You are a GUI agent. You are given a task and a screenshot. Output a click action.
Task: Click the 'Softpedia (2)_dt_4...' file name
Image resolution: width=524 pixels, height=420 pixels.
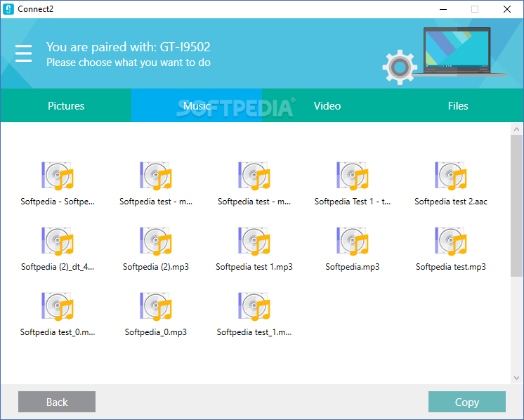tap(58, 267)
